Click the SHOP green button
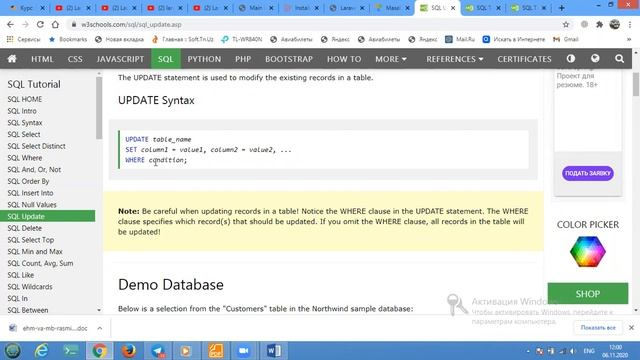This screenshot has width=640, height=360. point(588,293)
